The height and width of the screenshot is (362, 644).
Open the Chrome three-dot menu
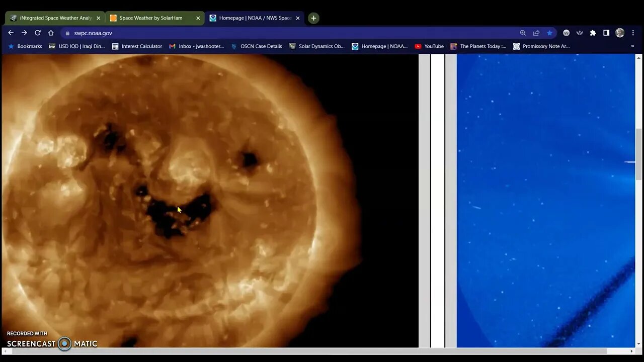tap(633, 33)
